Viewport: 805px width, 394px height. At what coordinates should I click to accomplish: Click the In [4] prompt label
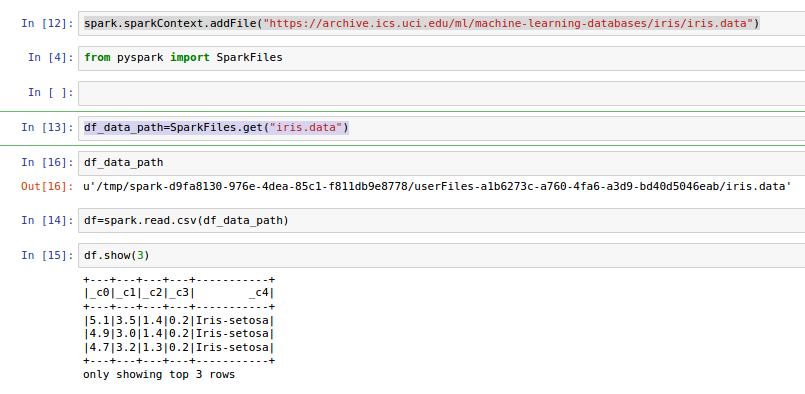point(51,58)
